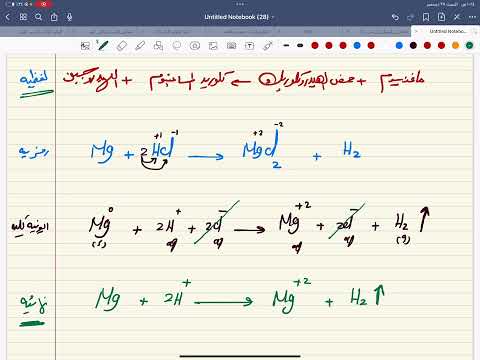Image resolution: width=480 pixels, height=360 pixels.
Task: Pick the red swatch left of orange
Action: click(x=441, y=45)
